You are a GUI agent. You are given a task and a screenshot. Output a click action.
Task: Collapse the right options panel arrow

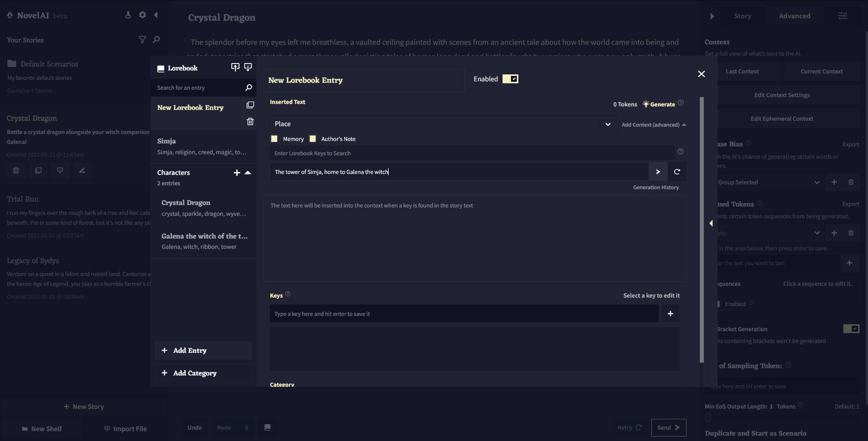712,16
